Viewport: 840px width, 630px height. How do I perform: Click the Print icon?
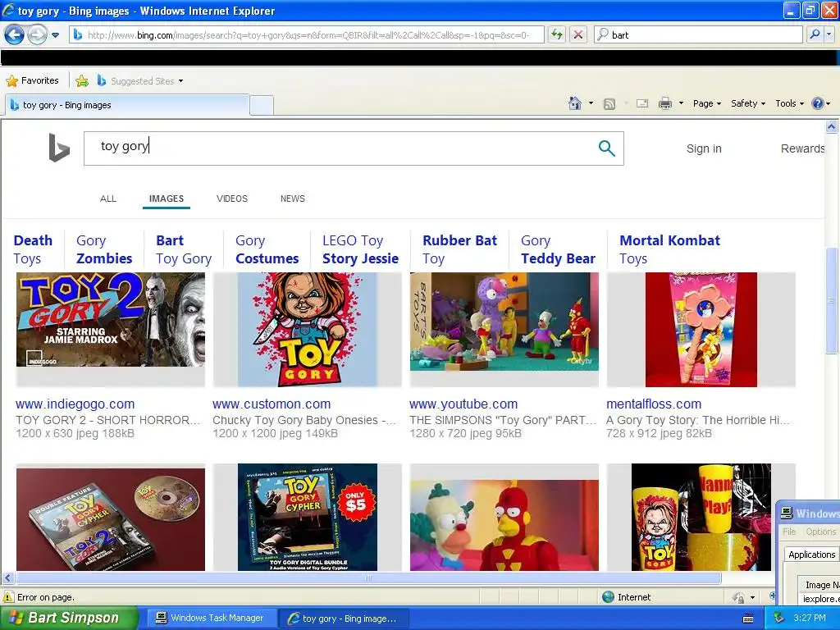(664, 103)
